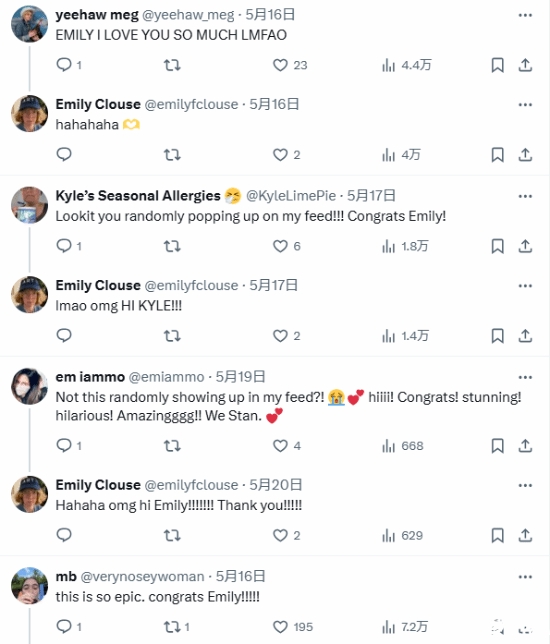The image size is (550, 644).
Task: Open @KyleLimePie profile link
Action: (291, 196)
